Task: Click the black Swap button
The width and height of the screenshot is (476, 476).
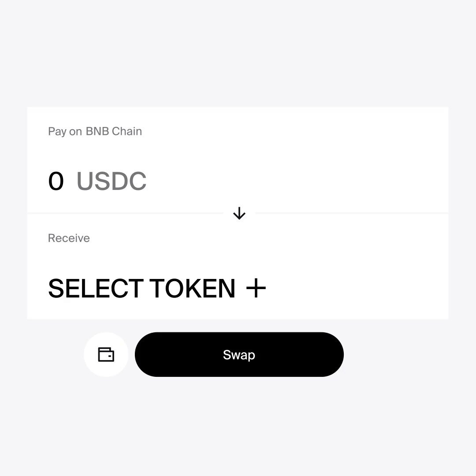Action: point(239,354)
